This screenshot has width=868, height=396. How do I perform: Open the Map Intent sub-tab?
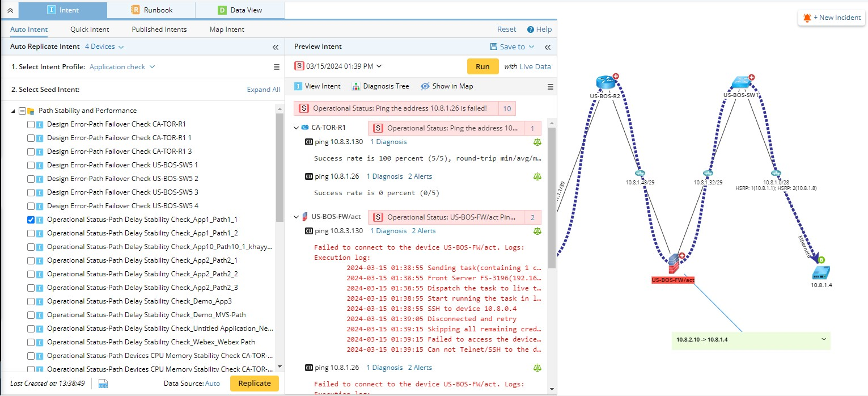[x=227, y=30]
